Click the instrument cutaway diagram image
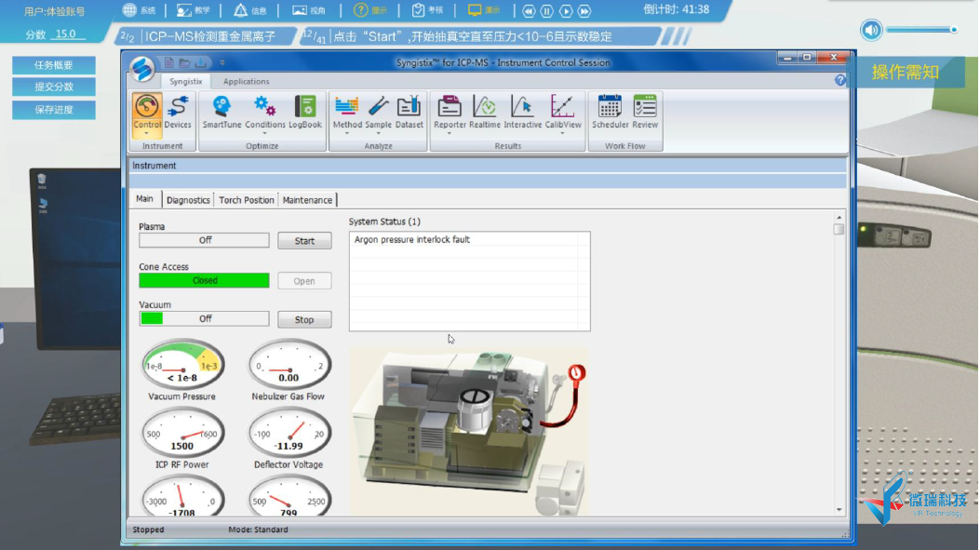The width and height of the screenshot is (980, 550). coord(469,431)
